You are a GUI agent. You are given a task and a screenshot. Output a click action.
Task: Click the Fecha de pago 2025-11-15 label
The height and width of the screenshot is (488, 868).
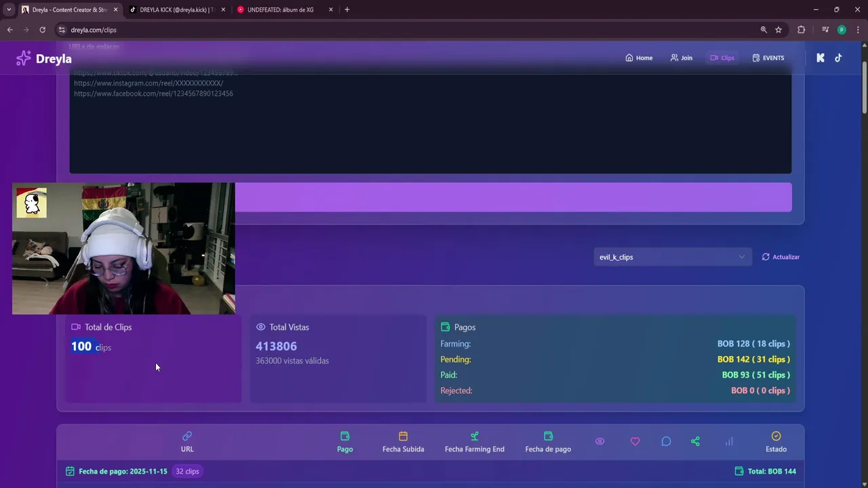pos(123,471)
